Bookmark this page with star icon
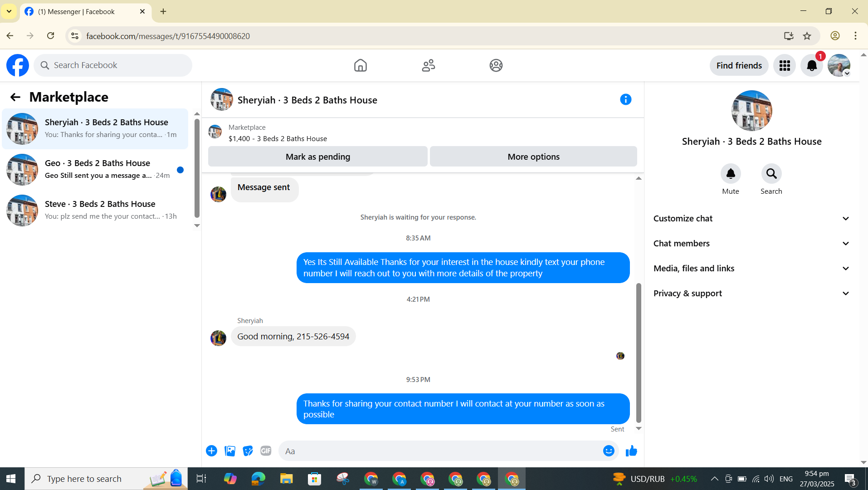 pyautogui.click(x=807, y=36)
